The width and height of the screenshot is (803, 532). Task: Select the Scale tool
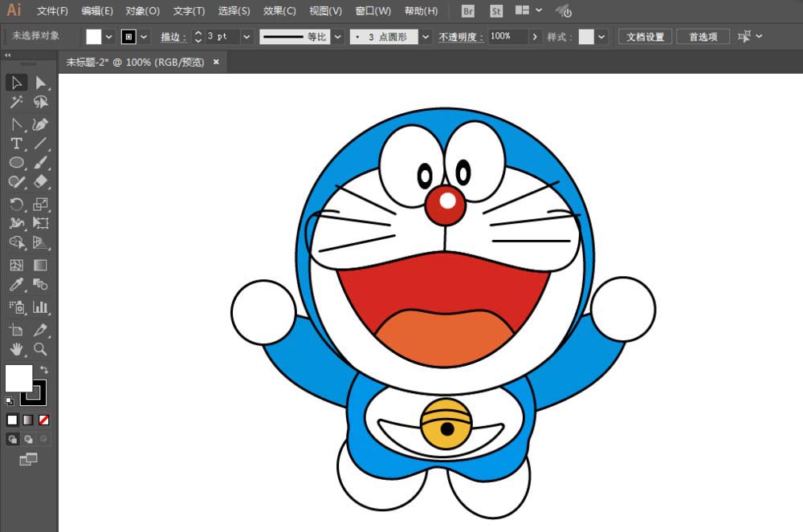pos(40,204)
